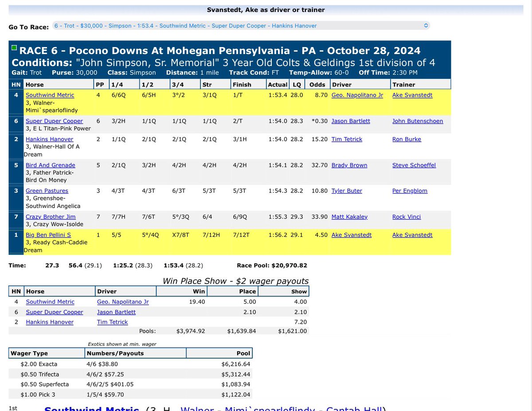This screenshot has width=532, height=411.
Task: Click the place pool amount '$1,639.84'
Action: (242, 331)
